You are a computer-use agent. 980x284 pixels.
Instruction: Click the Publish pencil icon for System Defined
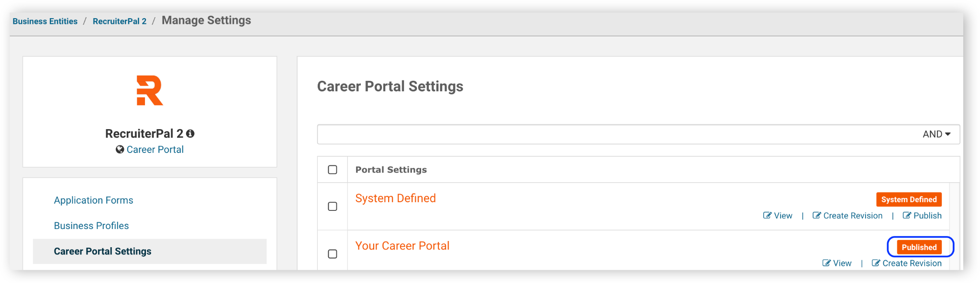point(907,216)
